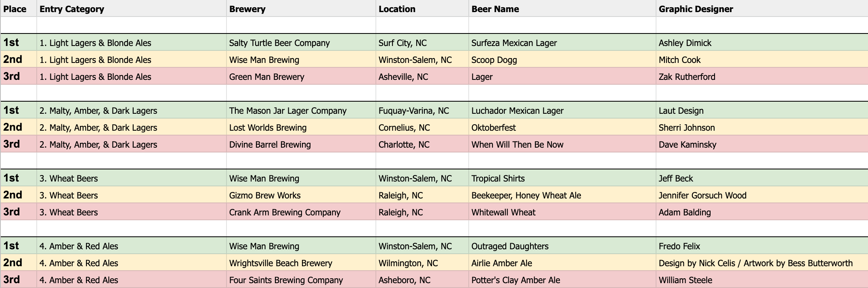This screenshot has width=868, height=288.
Task: Click the Beer Name header cell
Action: [562, 8]
